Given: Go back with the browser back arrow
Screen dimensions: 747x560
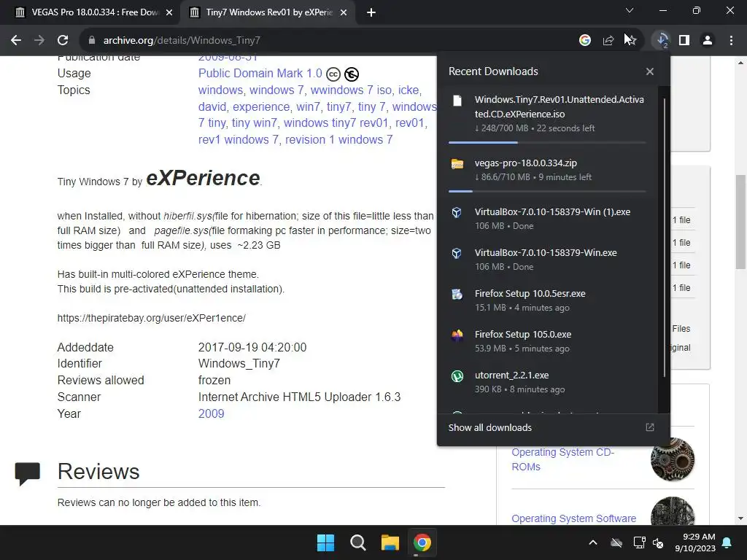Looking at the screenshot, I should click(x=16, y=41).
